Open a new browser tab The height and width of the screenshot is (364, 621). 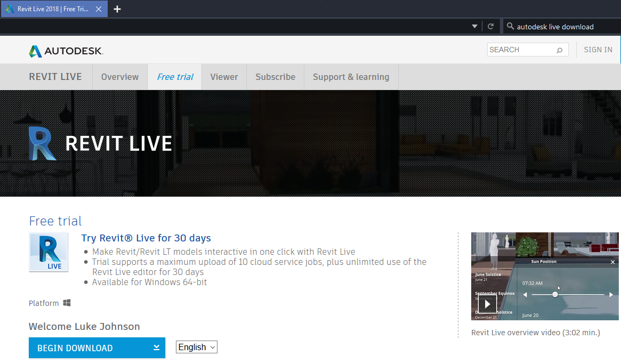(117, 9)
